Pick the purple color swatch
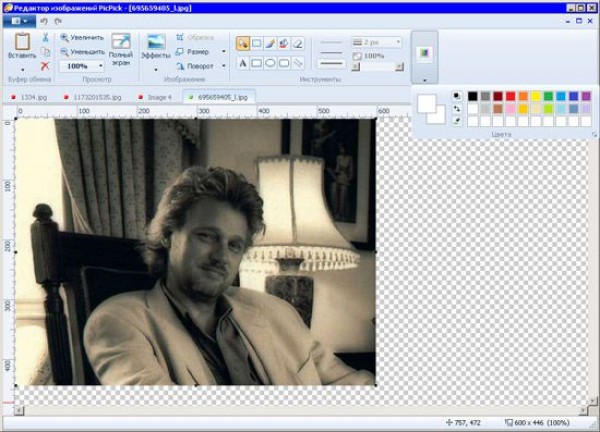 586,96
